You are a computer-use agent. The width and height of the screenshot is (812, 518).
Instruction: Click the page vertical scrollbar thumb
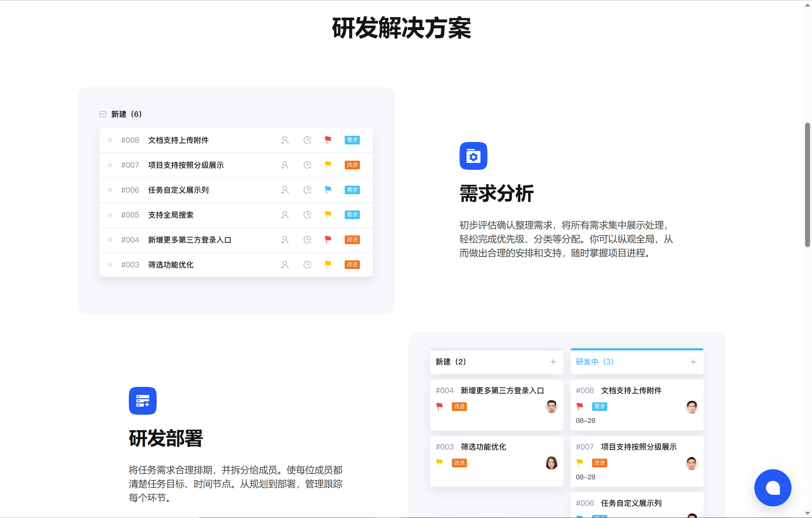[807, 185]
